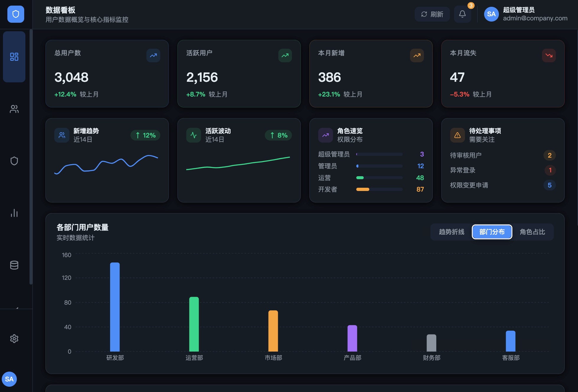578x392 pixels.
Task: Open the notification bell icon
Action: click(462, 14)
